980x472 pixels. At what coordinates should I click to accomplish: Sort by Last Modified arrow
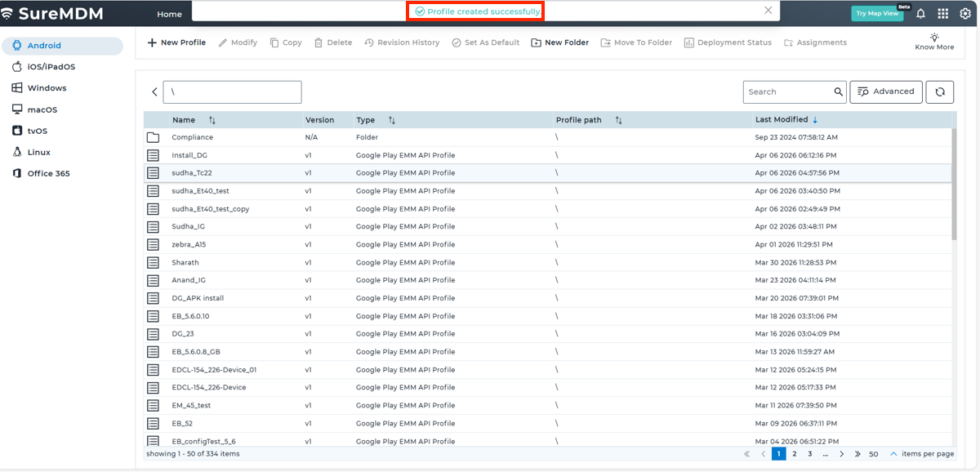click(815, 120)
